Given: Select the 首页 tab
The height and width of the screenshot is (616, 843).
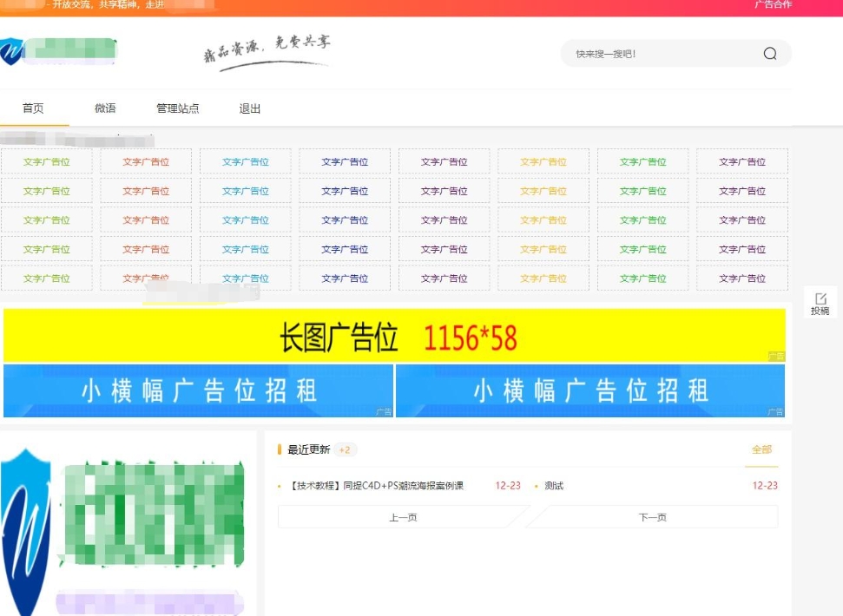Looking at the screenshot, I should click(x=35, y=108).
